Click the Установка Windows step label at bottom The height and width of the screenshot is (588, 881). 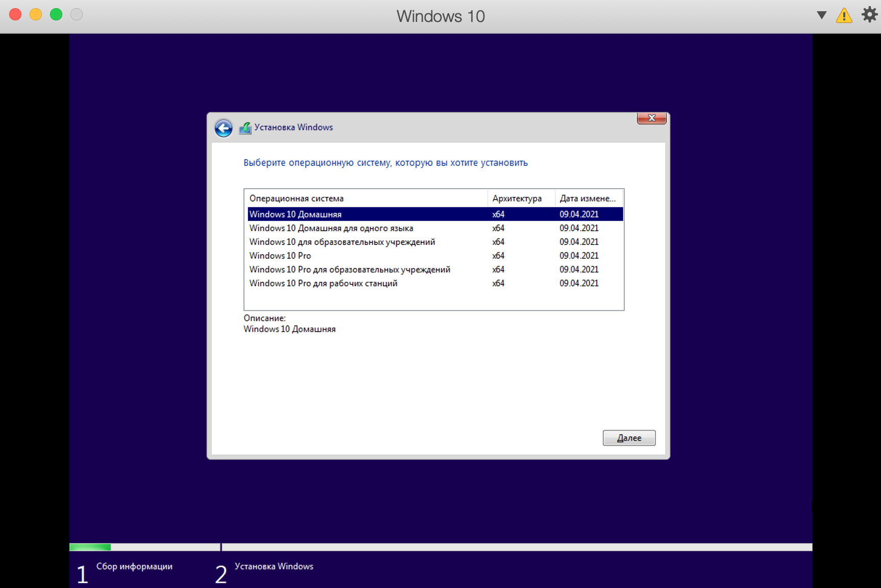tap(274, 567)
